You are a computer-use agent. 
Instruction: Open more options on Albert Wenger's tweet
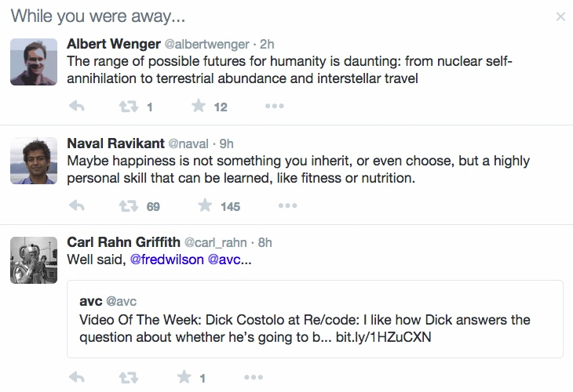point(275,106)
